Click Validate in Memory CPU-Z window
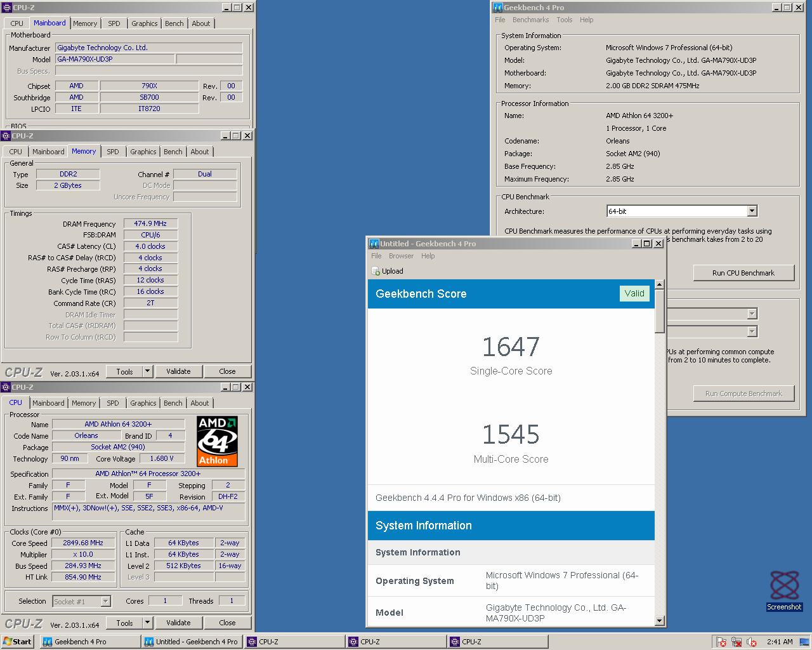 (x=178, y=371)
